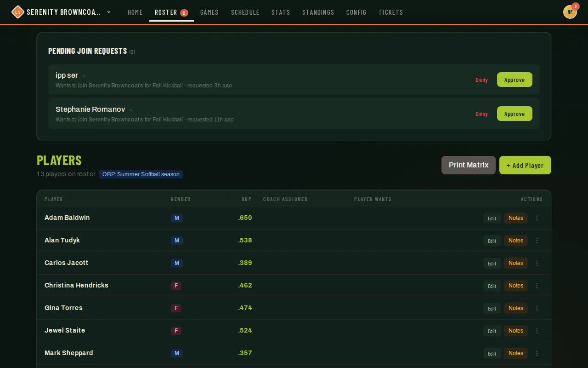The width and height of the screenshot is (588, 368).
Task: Open more actions for Adam Baldwin
Action: pos(537,218)
